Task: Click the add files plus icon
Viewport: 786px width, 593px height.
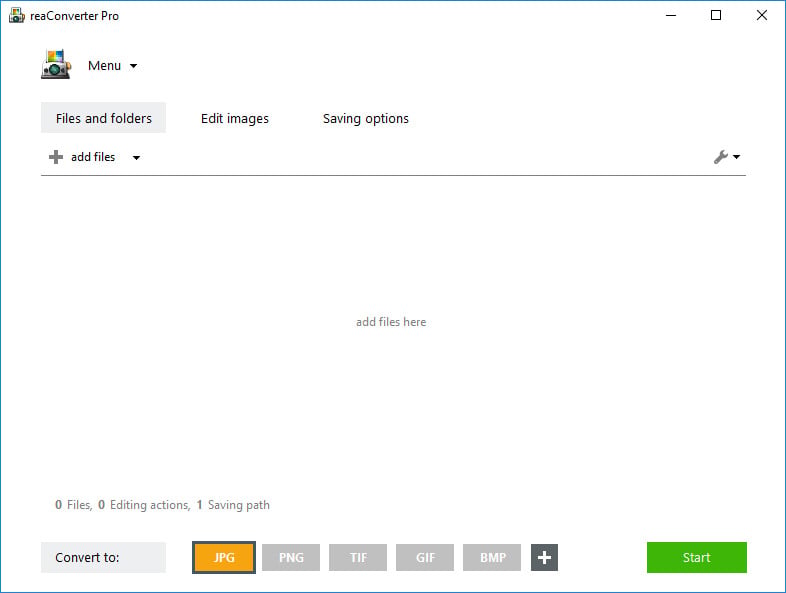Action: tap(56, 157)
